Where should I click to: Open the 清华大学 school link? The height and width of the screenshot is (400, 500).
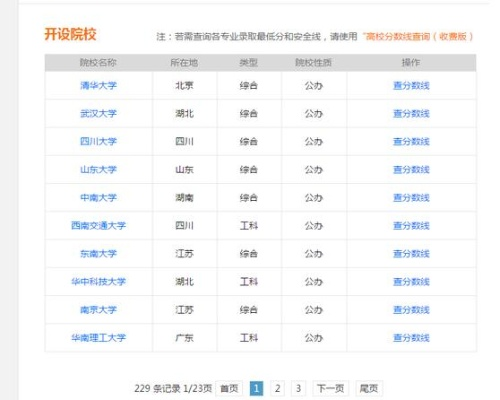click(98, 86)
